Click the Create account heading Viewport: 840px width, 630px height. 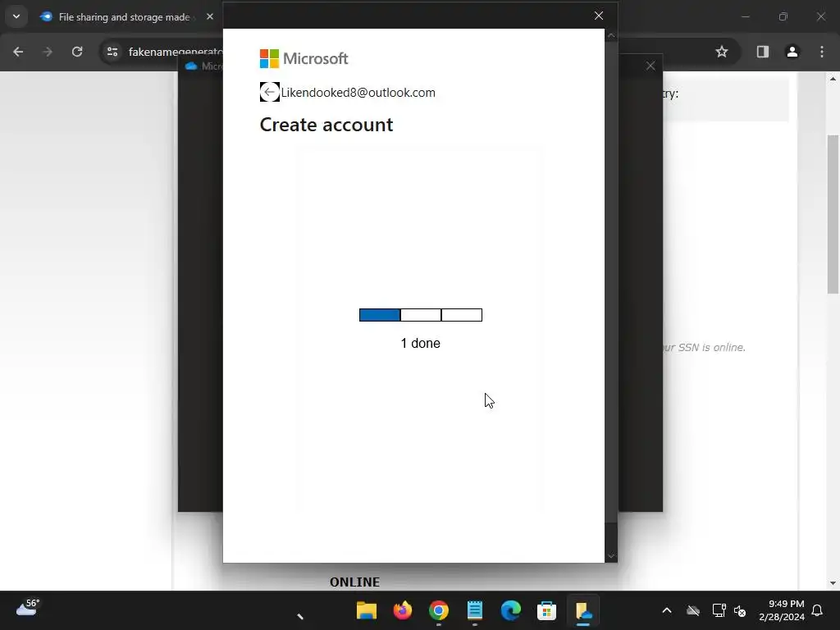326,125
